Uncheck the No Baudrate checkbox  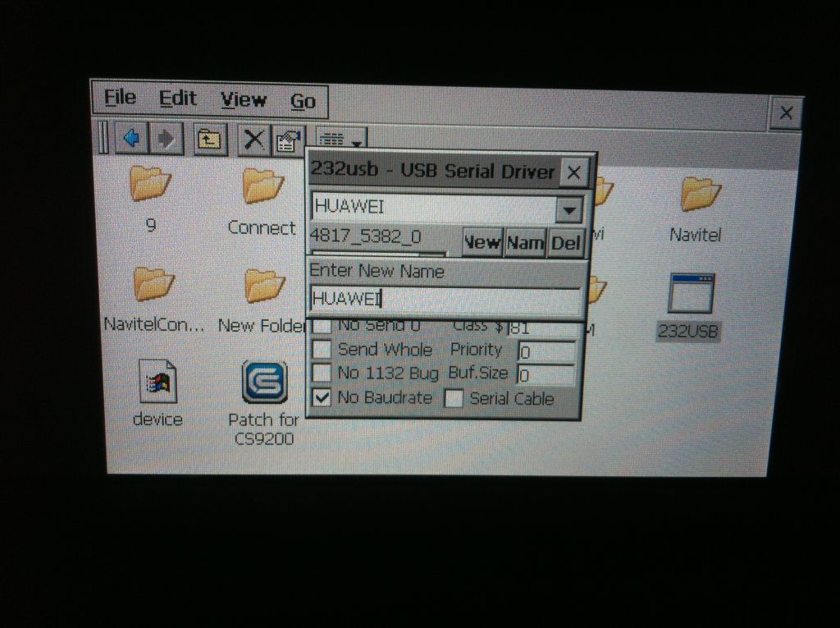(322, 397)
